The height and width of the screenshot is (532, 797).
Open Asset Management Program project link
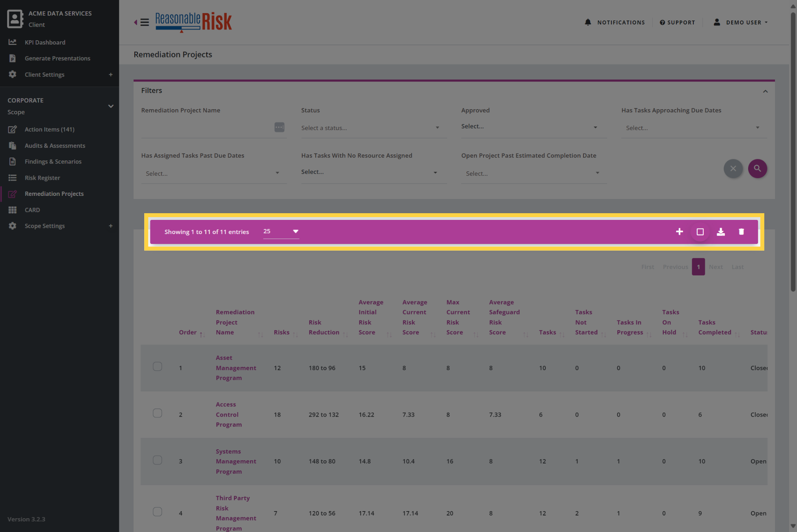coord(236,368)
